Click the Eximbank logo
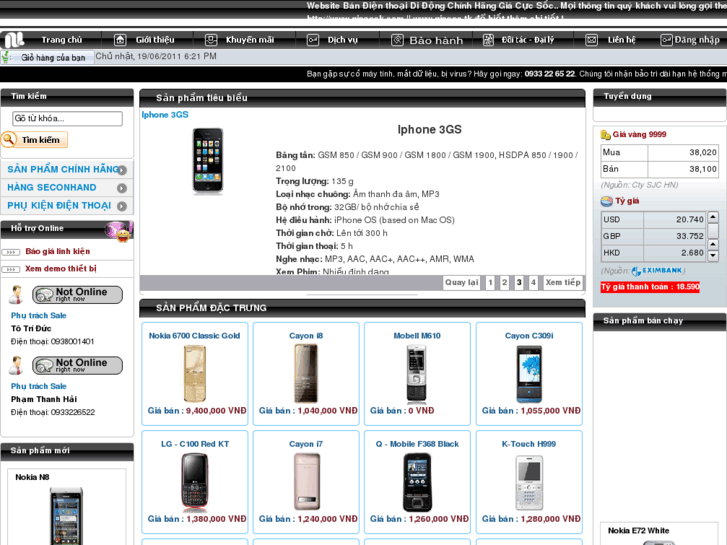 (657, 270)
